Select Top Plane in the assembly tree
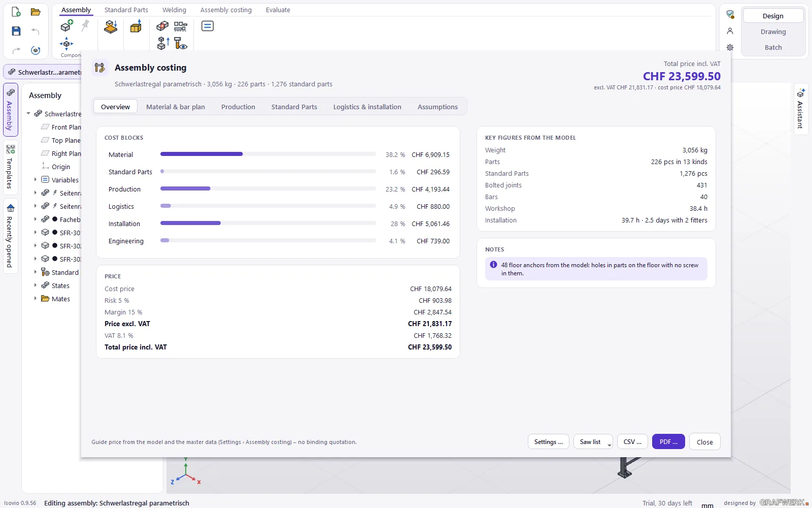 [x=60, y=140]
